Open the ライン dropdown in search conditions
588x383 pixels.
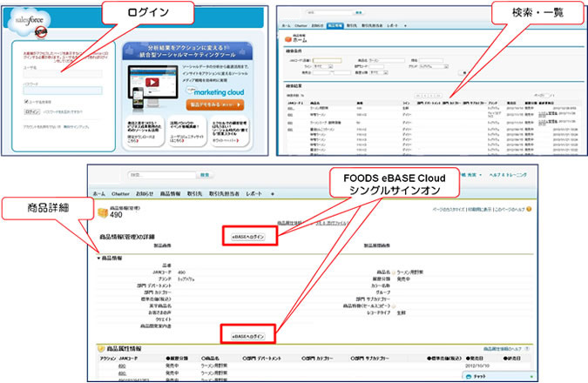[x=323, y=66]
